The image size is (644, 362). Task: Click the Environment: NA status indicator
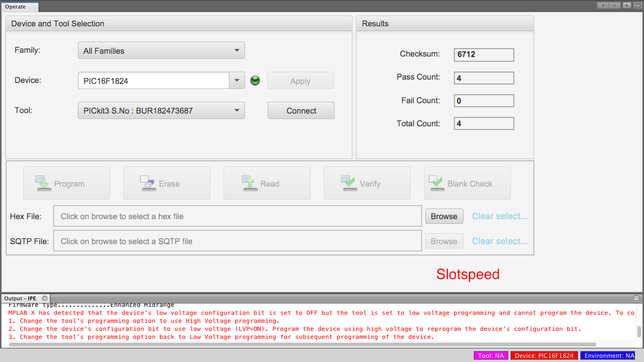[x=608, y=355]
